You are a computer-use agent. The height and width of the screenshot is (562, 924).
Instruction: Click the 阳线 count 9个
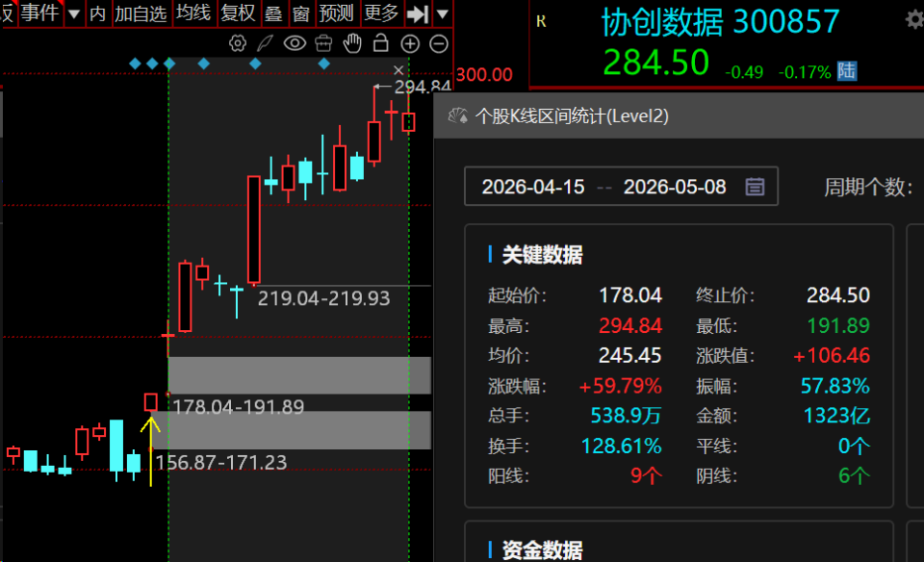[x=646, y=475]
